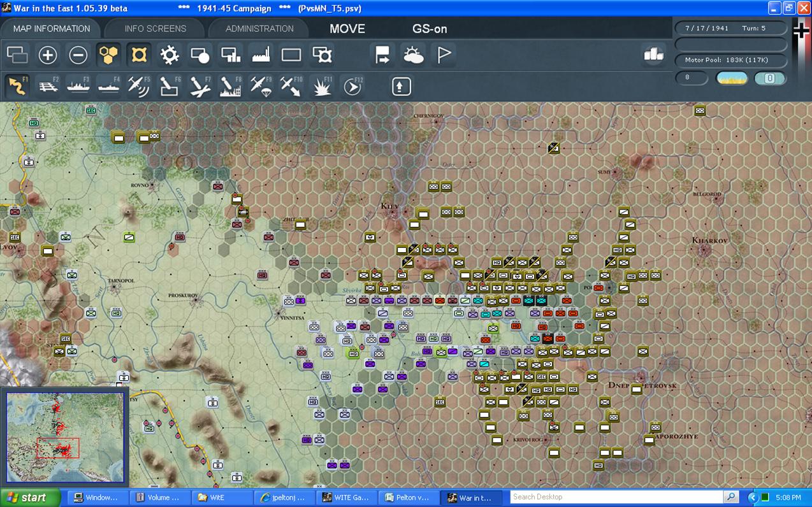Click the minimap overview thumbnail

[x=65, y=437]
